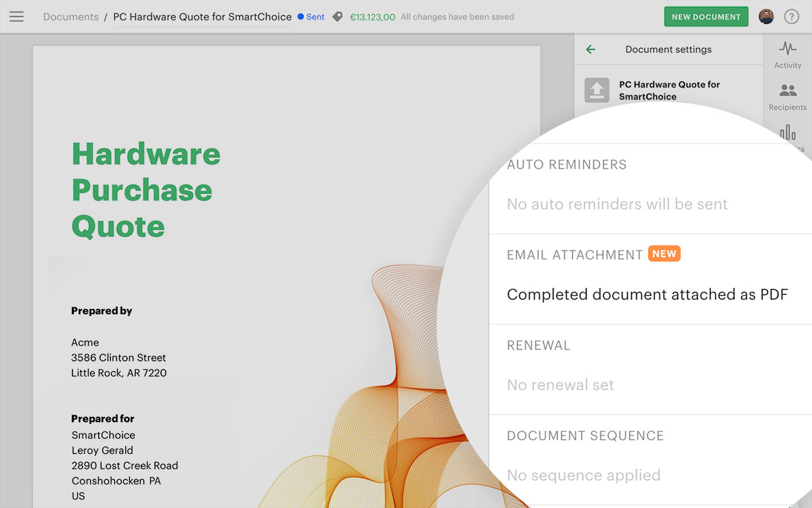812x508 pixels.
Task: Click the Acme company name
Action: pos(85,343)
